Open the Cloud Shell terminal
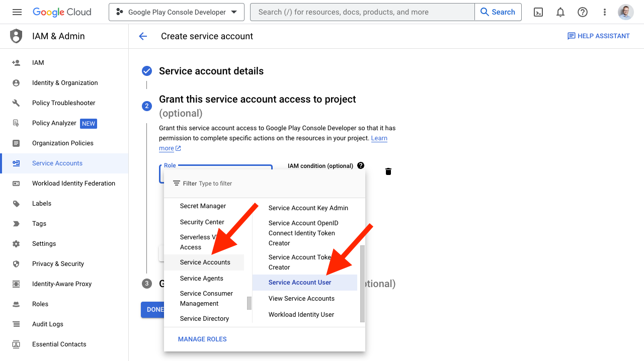This screenshot has height=361, width=644. pyautogui.click(x=538, y=12)
